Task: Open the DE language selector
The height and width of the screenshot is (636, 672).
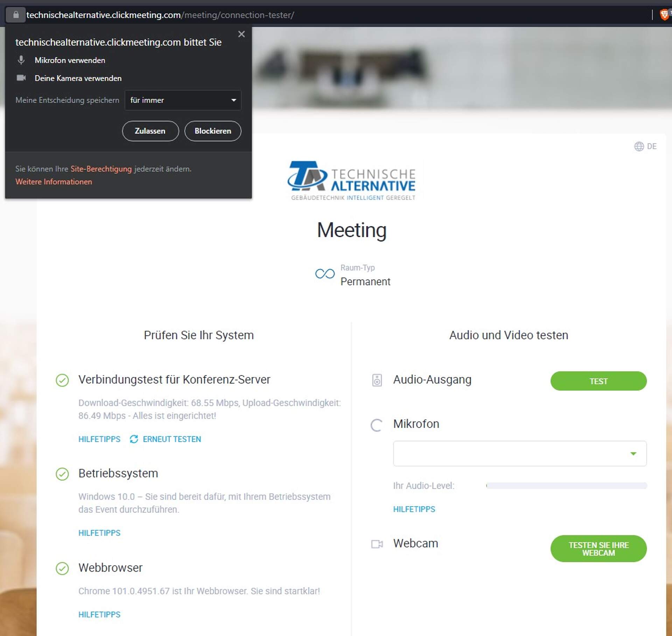Action: click(645, 146)
